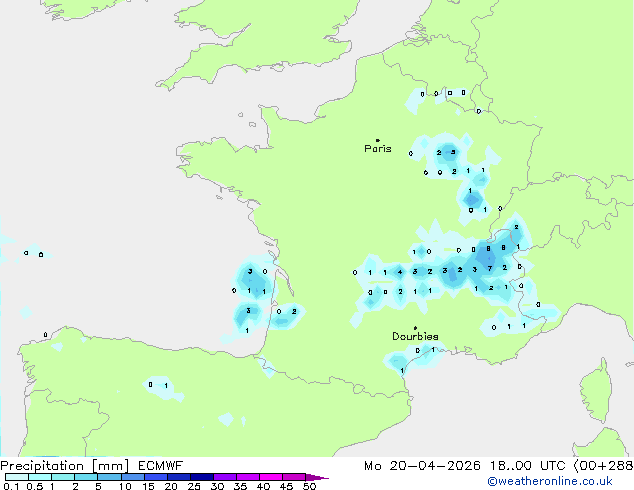Click the '40' legend scale value
The width and height of the screenshot is (634, 490).
[x=263, y=486]
